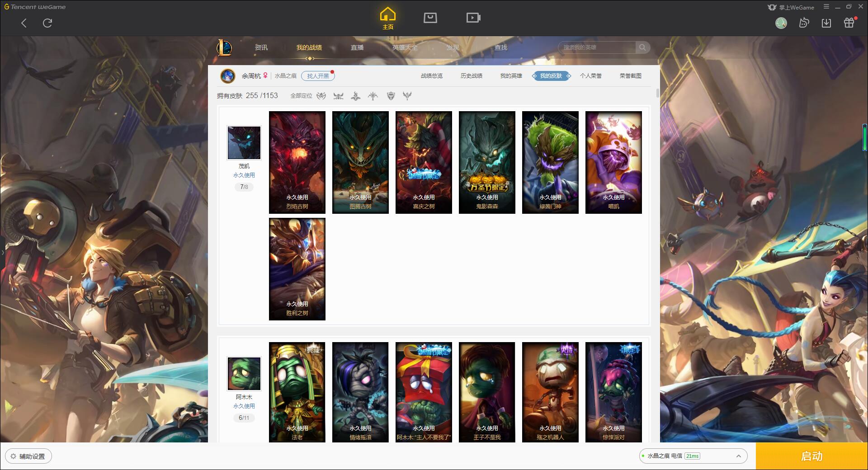Open the 主页 home icon
Screen dimensions: 868x470
tap(388, 19)
